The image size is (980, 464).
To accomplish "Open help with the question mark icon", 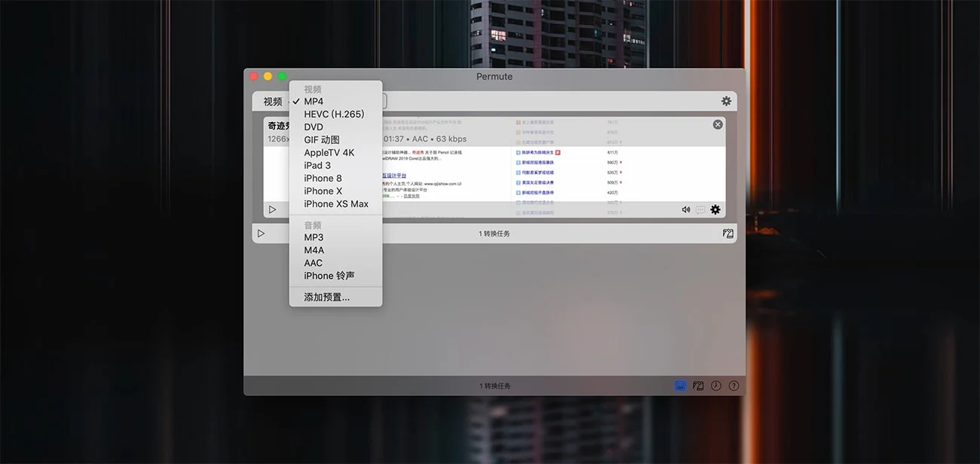I will point(733,386).
